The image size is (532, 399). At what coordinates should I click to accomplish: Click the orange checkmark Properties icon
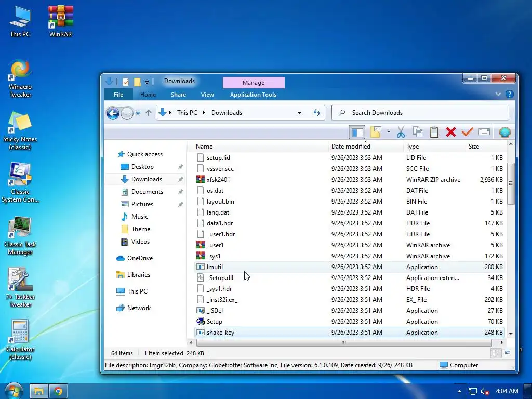(x=468, y=132)
